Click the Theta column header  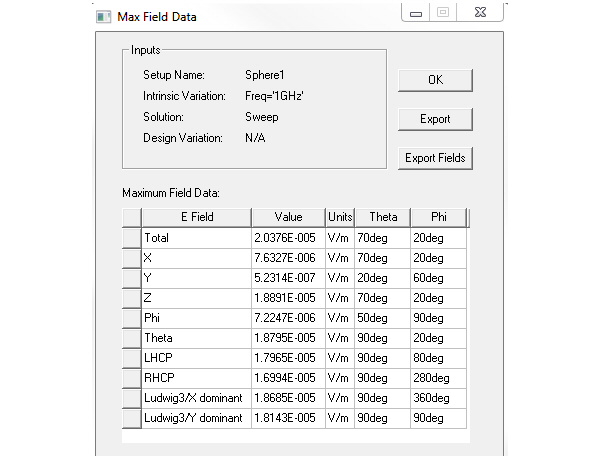pyautogui.click(x=383, y=217)
